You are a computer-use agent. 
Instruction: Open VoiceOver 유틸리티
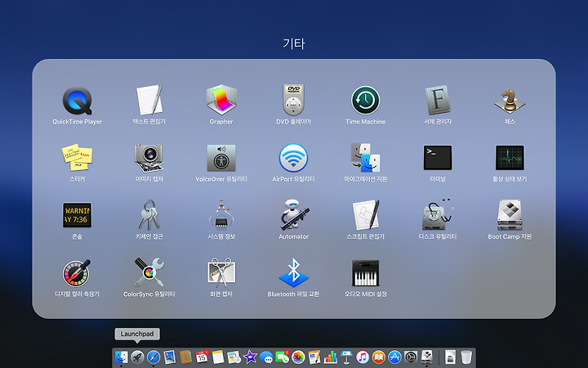[x=221, y=158]
